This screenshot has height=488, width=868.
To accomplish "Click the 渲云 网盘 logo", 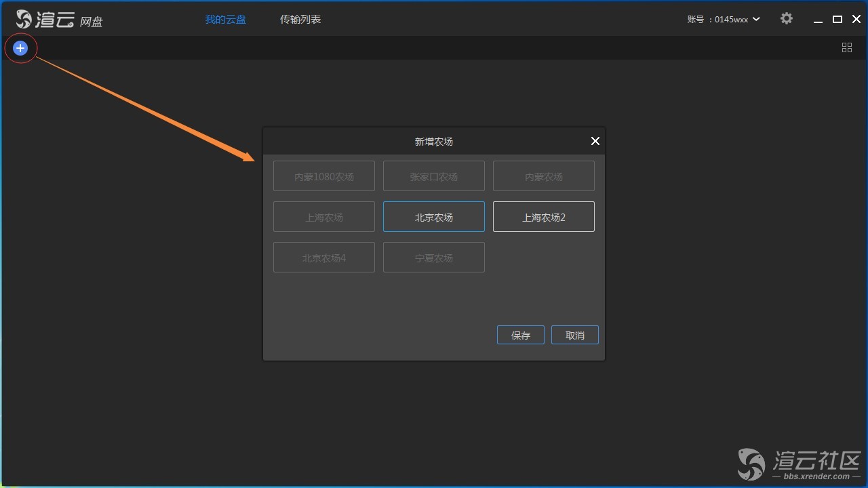I will tap(60, 20).
